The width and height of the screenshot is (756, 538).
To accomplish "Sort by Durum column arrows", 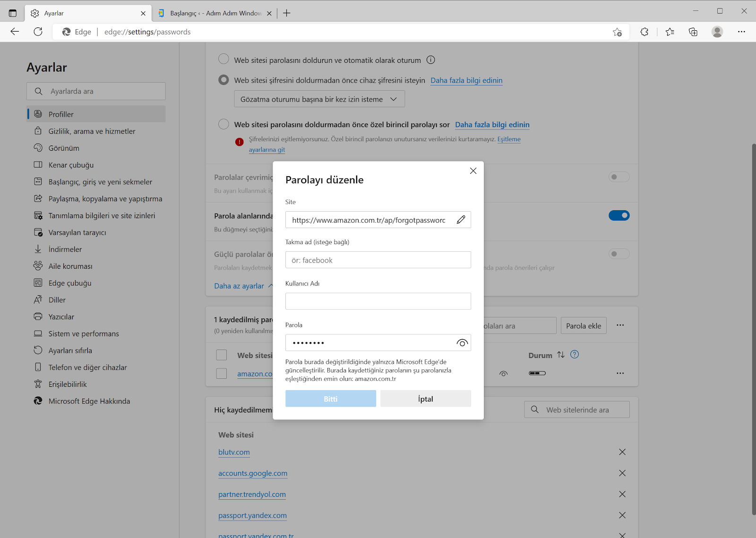I will click(x=561, y=355).
